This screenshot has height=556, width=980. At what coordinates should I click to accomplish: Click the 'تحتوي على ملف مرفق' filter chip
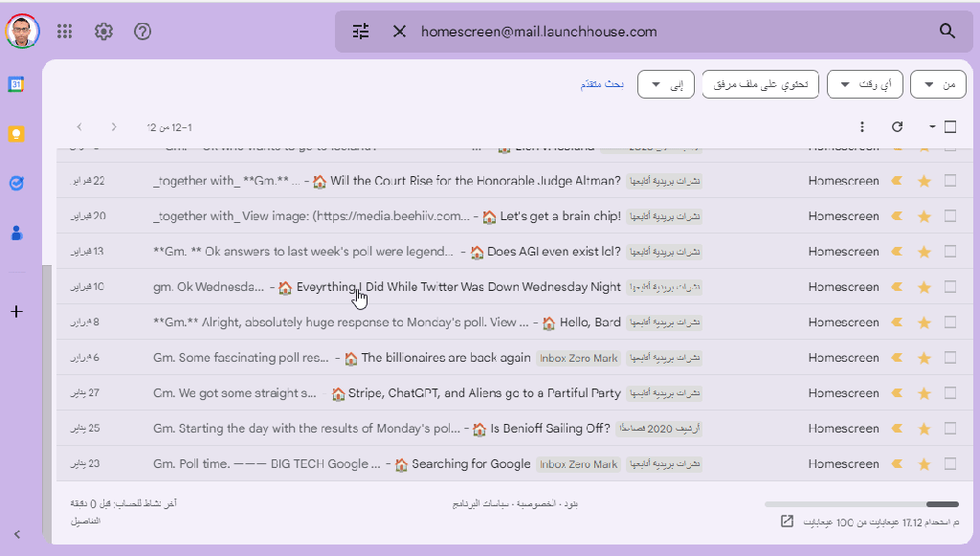point(760,83)
